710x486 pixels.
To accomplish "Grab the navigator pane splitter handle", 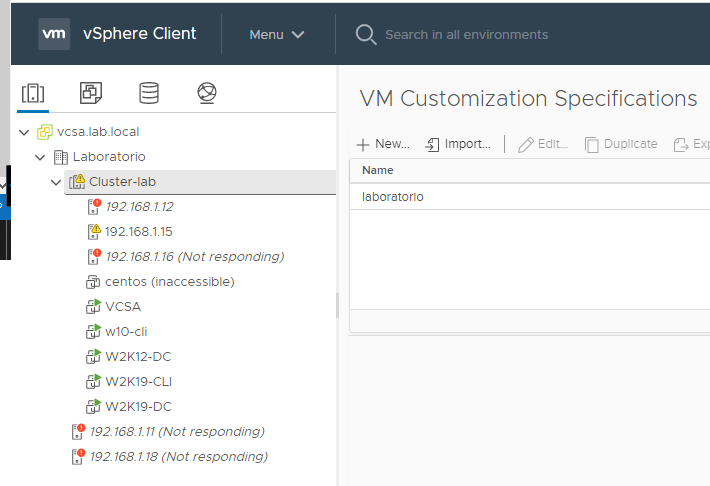I will 337,306.
